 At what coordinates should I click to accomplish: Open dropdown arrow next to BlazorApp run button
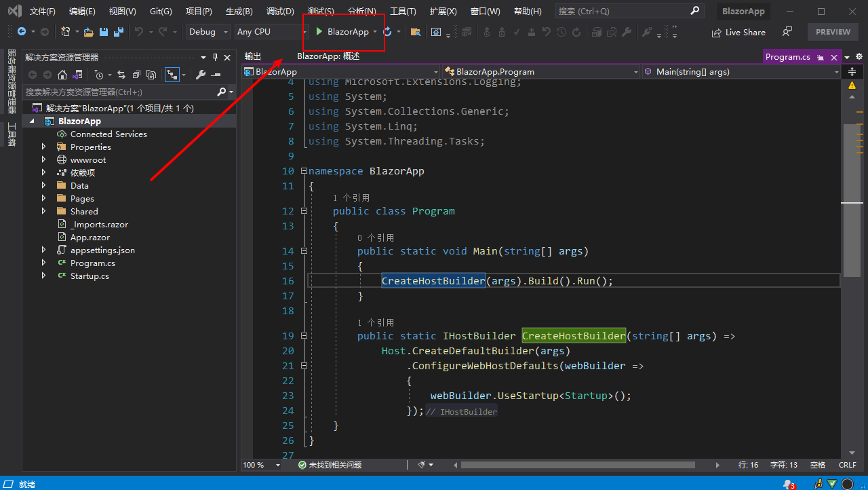point(374,32)
